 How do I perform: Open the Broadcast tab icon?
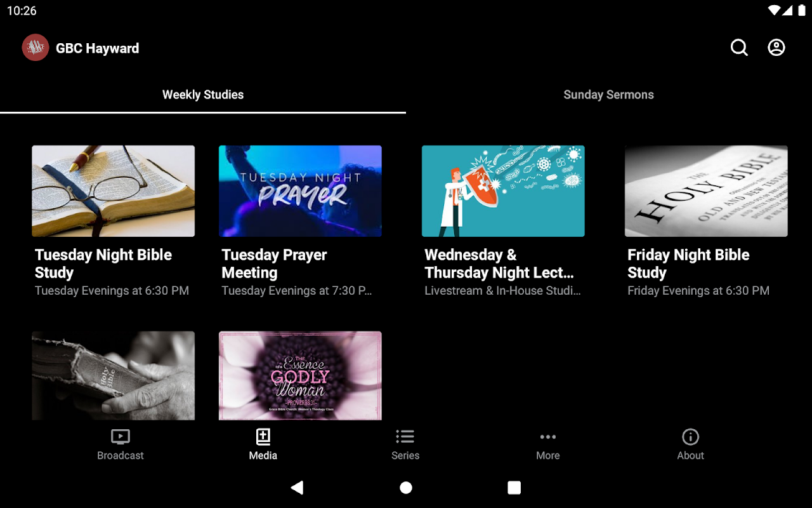tap(121, 437)
